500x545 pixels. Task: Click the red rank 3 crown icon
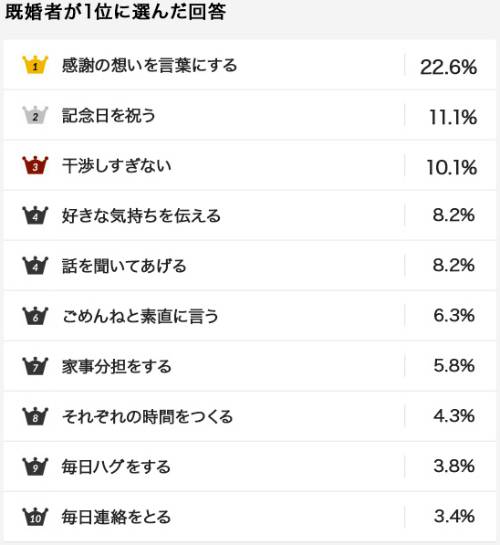35,165
